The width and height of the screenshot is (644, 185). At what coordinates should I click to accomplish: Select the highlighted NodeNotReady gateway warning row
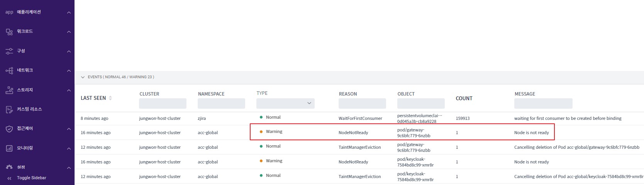pyautogui.click(x=402, y=132)
